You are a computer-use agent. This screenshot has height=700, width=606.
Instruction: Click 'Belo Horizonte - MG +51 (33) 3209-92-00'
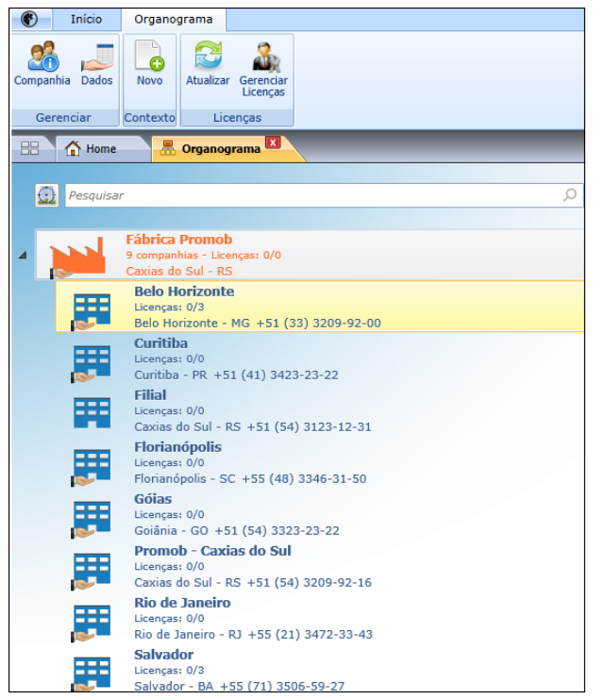pos(258,323)
